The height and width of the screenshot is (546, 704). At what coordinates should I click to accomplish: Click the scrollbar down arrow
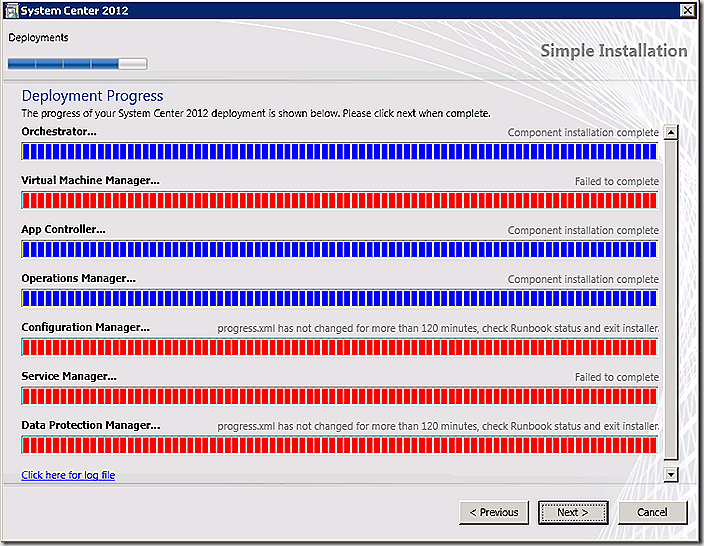coord(671,474)
